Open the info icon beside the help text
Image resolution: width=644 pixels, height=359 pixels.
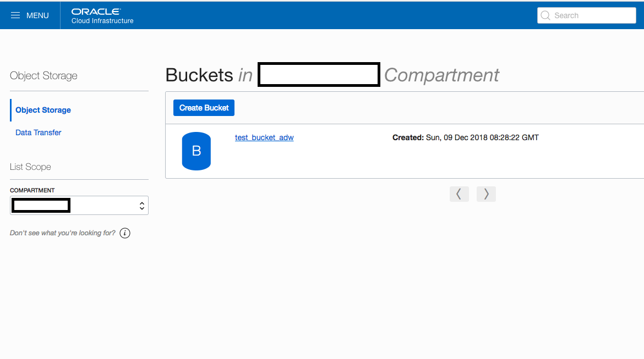coord(125,233)
